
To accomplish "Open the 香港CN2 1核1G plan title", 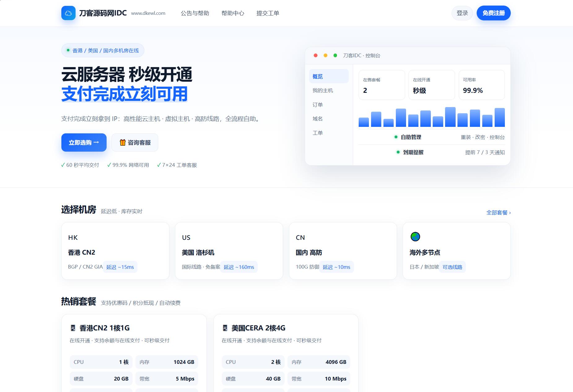I will pos(105,328).
